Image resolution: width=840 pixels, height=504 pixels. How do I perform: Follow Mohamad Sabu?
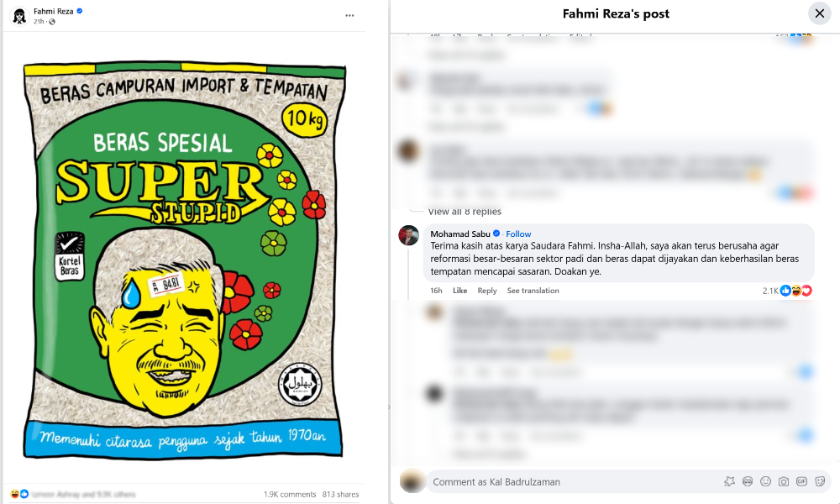click(x=518, y=234)
